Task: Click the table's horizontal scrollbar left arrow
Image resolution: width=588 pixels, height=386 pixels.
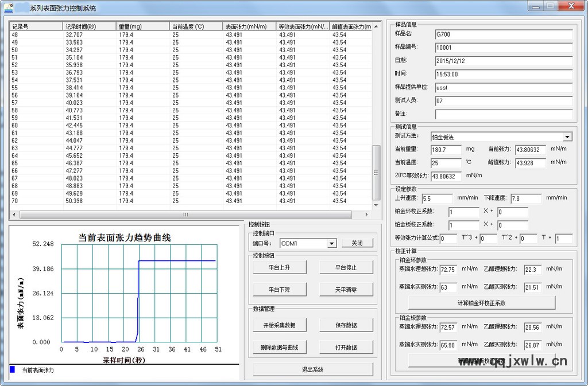Action: 14,215
